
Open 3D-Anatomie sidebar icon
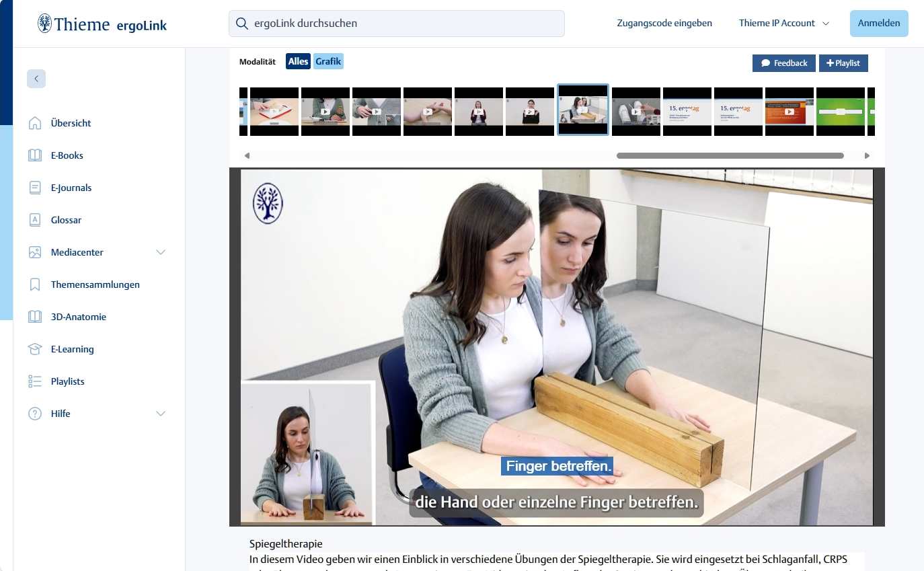coord(35,317)
